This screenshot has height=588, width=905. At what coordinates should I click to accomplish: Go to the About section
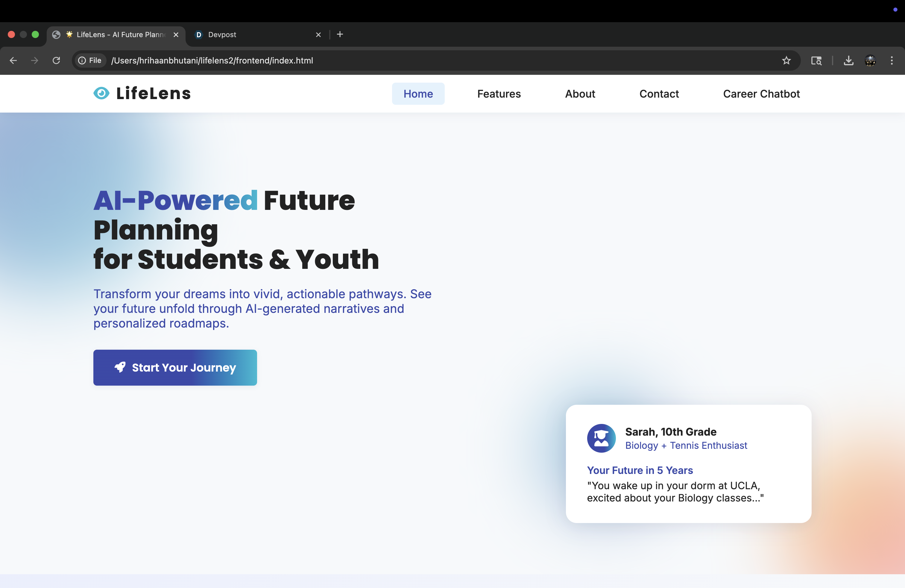pyautogui.click(x=580, y=94)
